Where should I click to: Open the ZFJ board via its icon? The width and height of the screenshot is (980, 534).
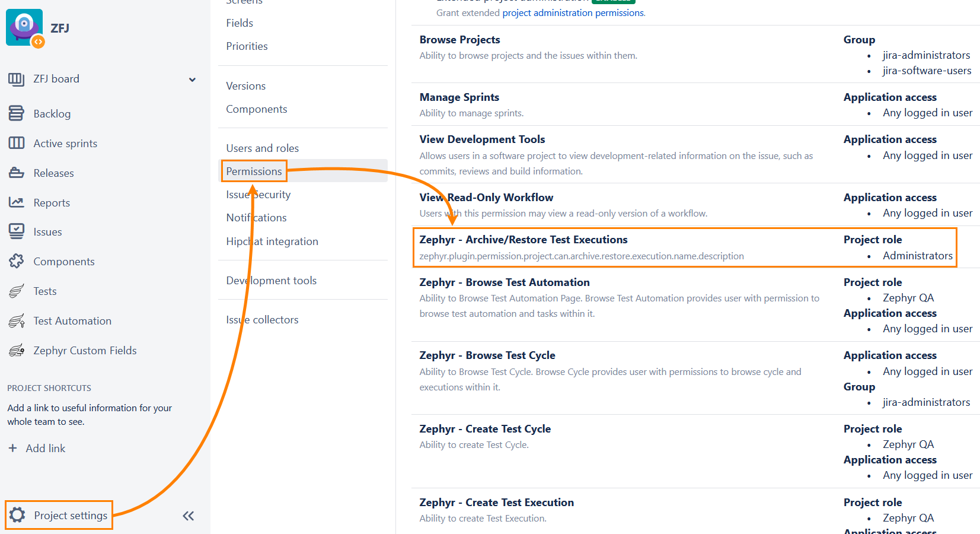pyautogui.click(x=17, y=78)
